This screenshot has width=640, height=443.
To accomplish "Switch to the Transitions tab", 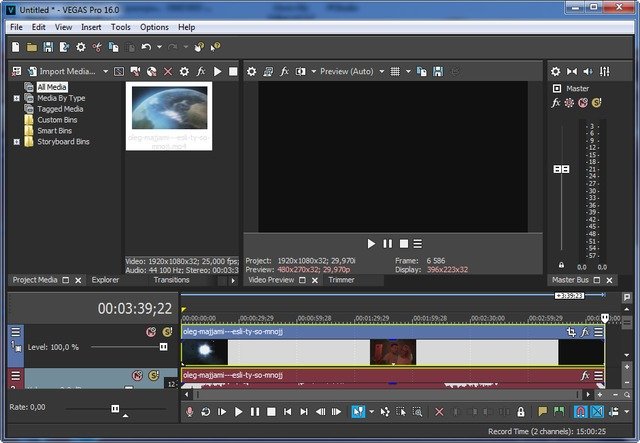I will (171, 280).
